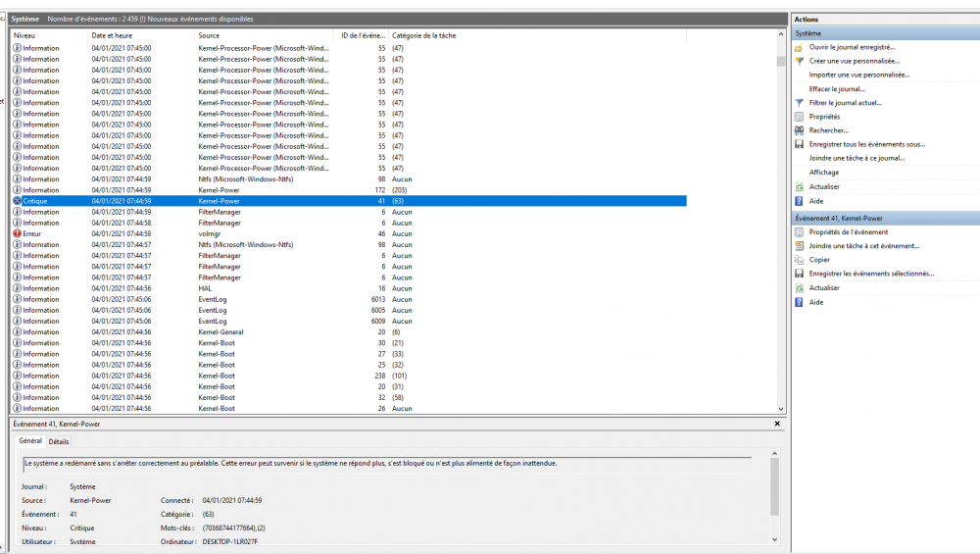The height and width of the screenshot is (554, 980).
Task: Select the Kernel-Boot event 32 row
Action: pos(349,398)
